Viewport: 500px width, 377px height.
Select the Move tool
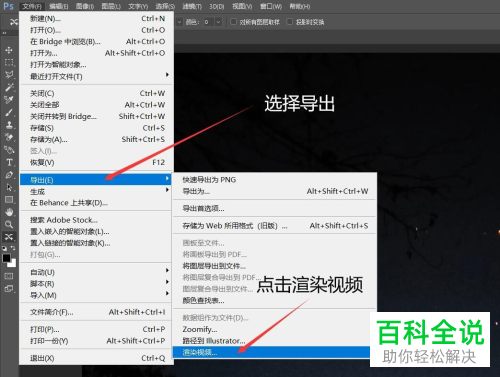coord(9,50)
